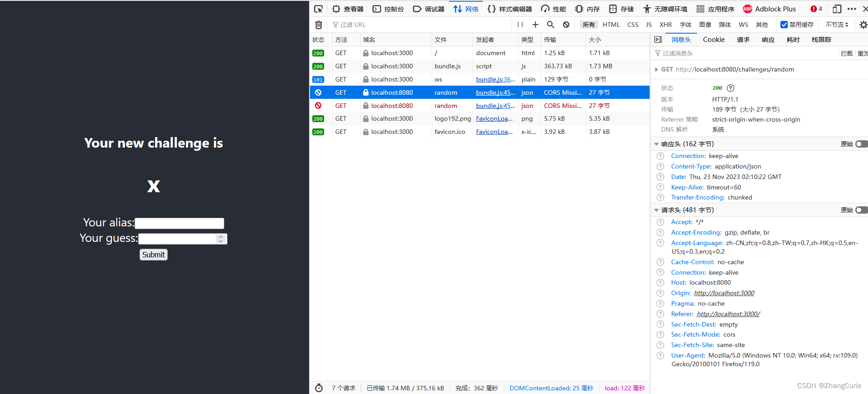Toggle the request details sidebar icon
Screen dimensions: 868x394
point(658,40)
